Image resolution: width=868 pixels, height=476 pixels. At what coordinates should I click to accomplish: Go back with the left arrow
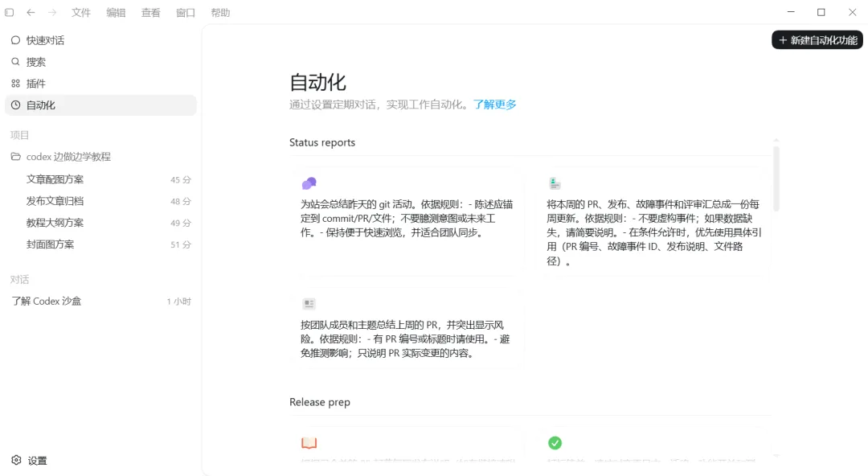[31, 12]
